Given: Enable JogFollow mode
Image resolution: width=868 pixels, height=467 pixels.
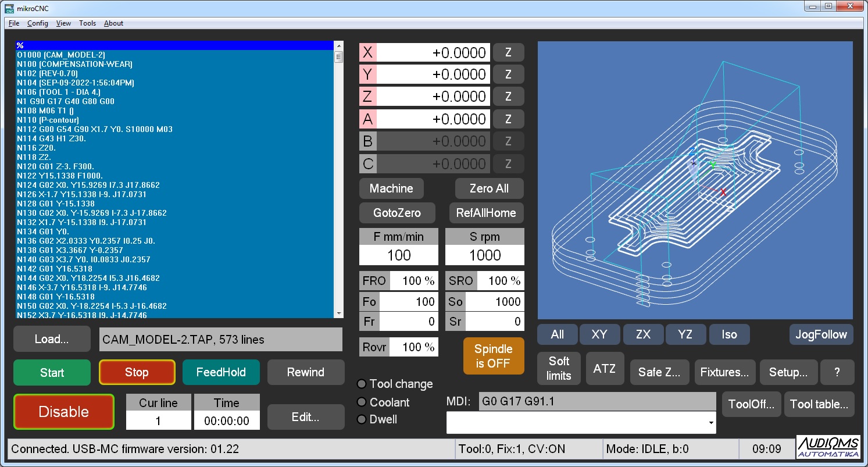Looking at the screenshot, I should coord(821,334).
